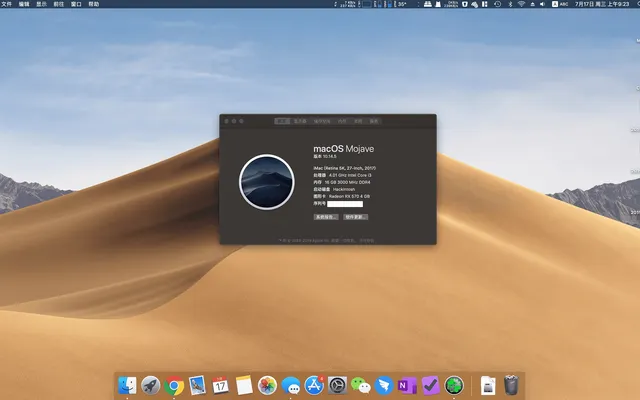This screenshot has height=400, width=640.
Task: Open the green circular app in dock
Action: click(454, 385)
